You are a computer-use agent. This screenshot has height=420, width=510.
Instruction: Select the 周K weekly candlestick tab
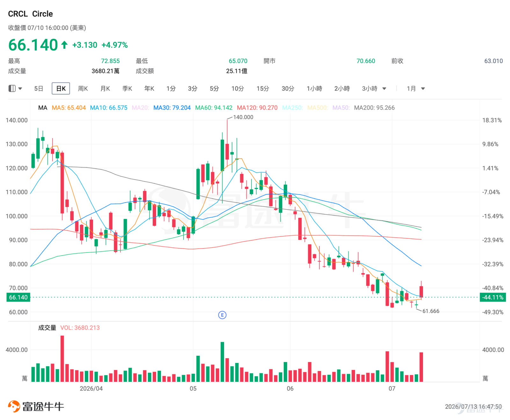(83, 89)
